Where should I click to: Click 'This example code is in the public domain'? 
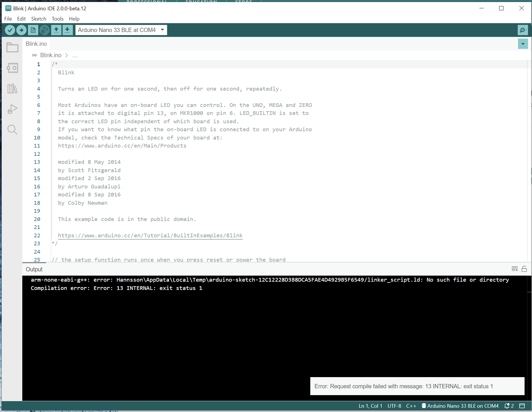pos(127,219)
